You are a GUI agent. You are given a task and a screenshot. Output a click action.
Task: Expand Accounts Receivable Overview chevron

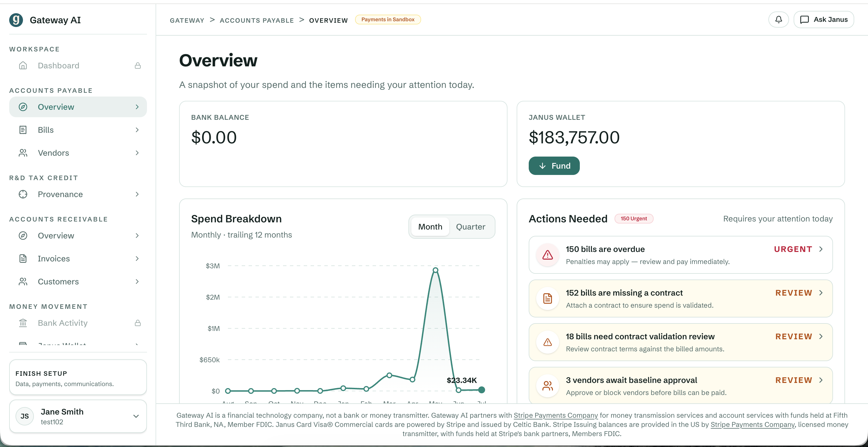point(137,236)
